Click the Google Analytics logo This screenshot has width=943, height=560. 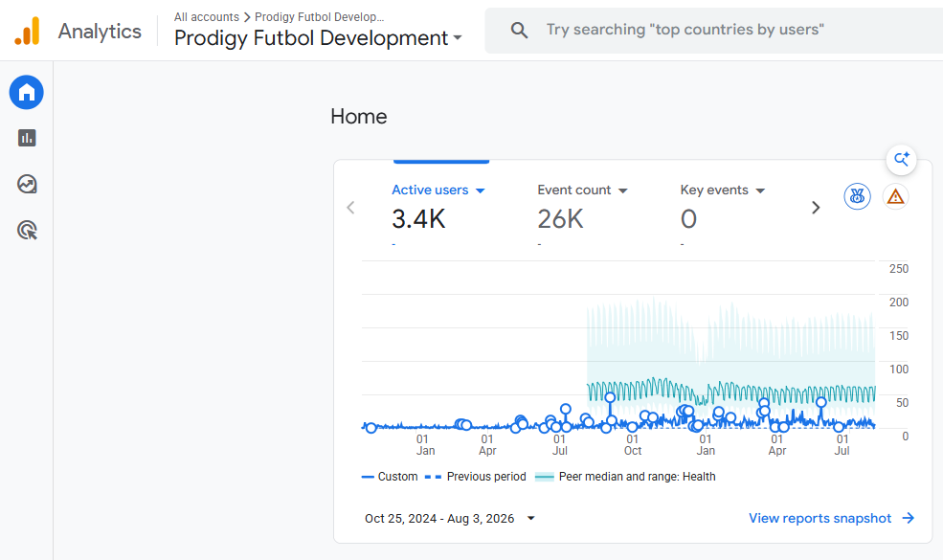pos(27,31)
